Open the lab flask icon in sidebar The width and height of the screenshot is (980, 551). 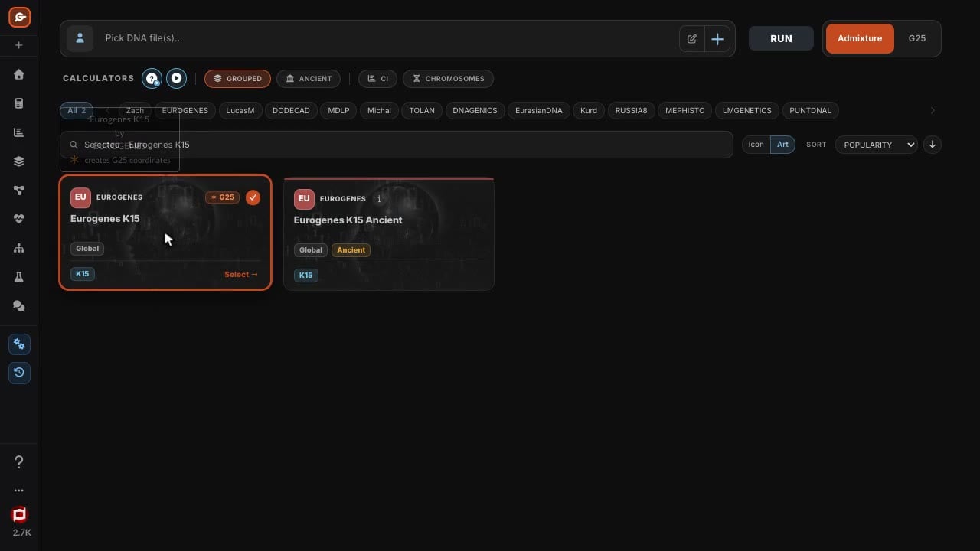[x=19, y=277]
